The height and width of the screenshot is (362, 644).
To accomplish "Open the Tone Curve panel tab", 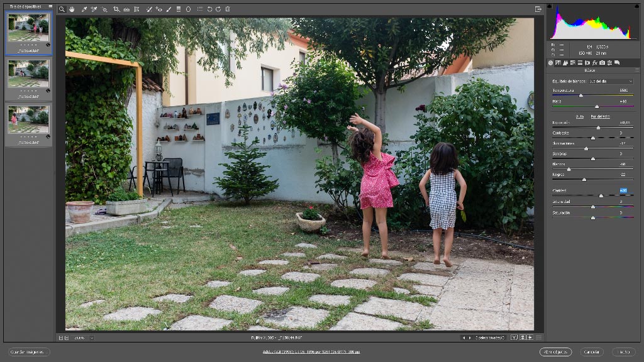I will tap(558, 63).
